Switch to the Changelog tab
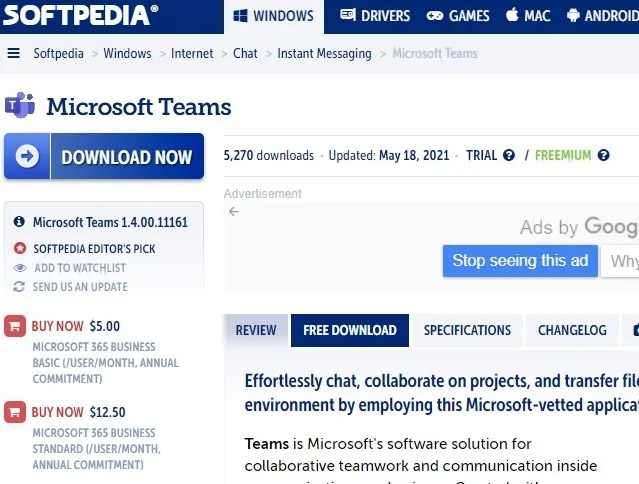639x484 pixels. pos(572,330)
